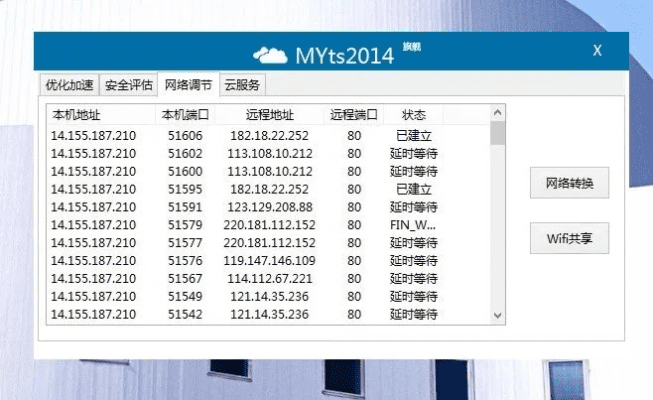Open the 优化加速 tab
This screenshot has width=653, height=400.
[x=69, y=85]
